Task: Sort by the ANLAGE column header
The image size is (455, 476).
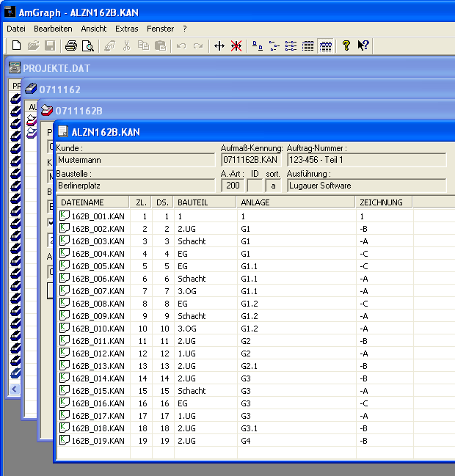Action: coord(296,202)
